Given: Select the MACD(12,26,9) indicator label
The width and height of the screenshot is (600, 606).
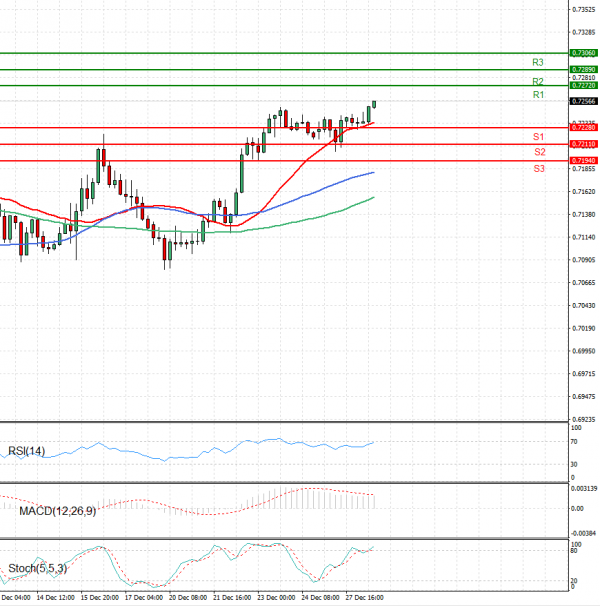Looking at the screenshot, I should [57, 511].
